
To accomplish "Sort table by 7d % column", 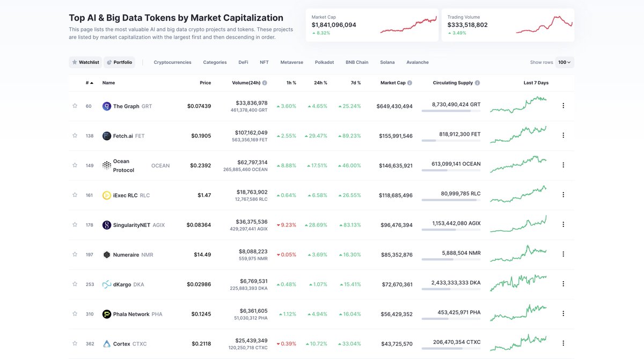I will click(355, 83).
